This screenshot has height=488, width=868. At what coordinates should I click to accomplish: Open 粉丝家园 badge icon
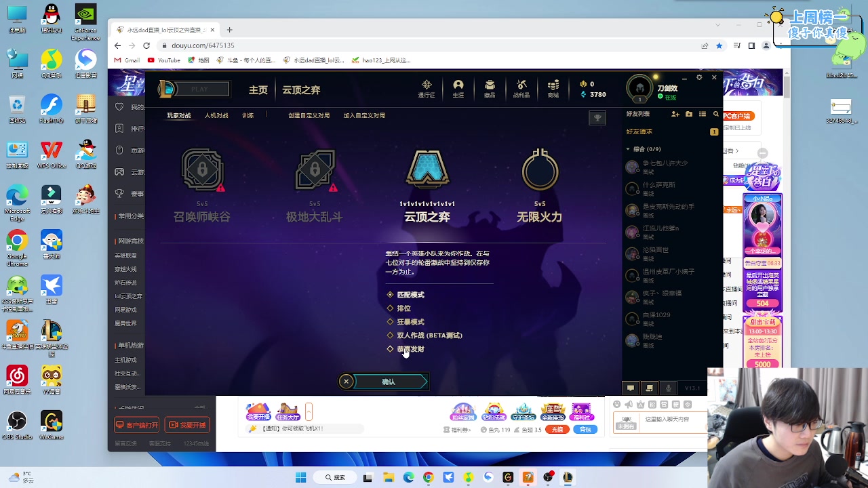(x=462, y=411)
